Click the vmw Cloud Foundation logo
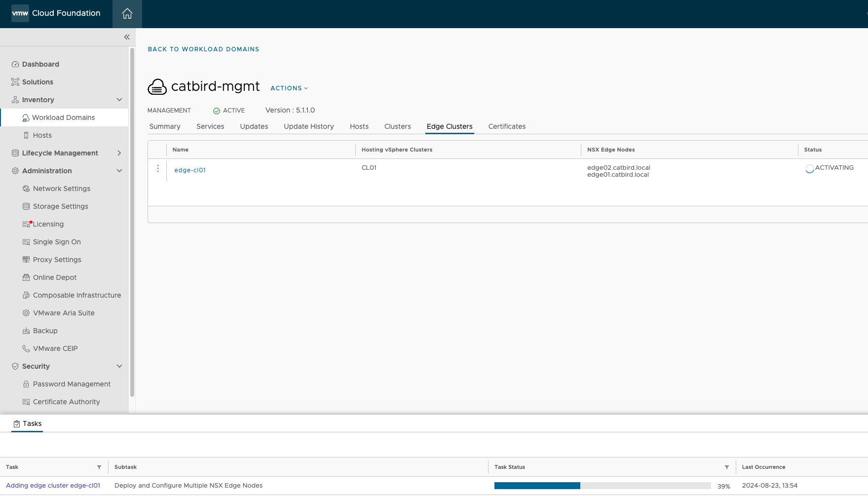The width and height of the screenshot is (868, 496). 56,13
